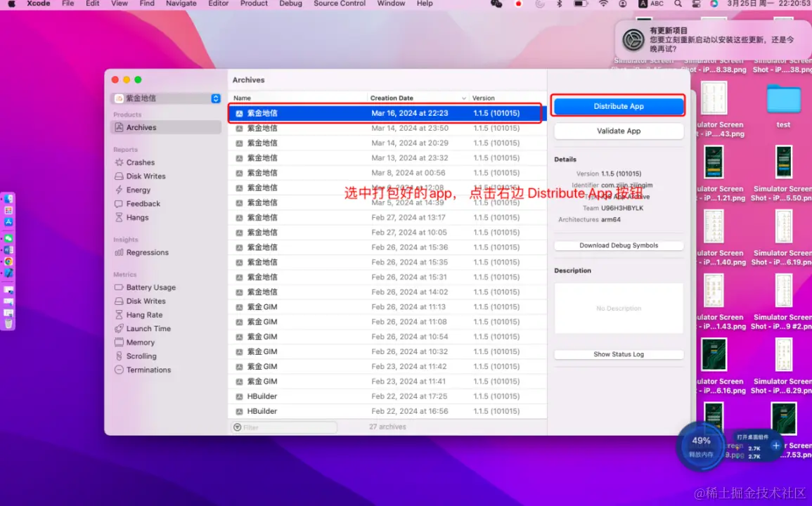This screenshot has width=812, height=506.
Task: Select 紫金 GIM archive from Feb 23 at 11:42
Action: 387,367
